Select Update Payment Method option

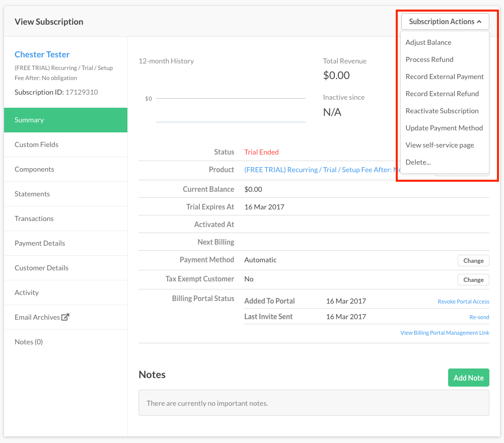coord(444,128)
